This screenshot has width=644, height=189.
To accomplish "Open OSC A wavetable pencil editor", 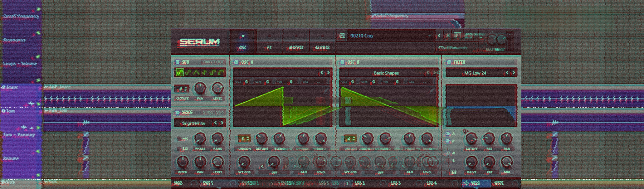I will [x=326, y=90].
